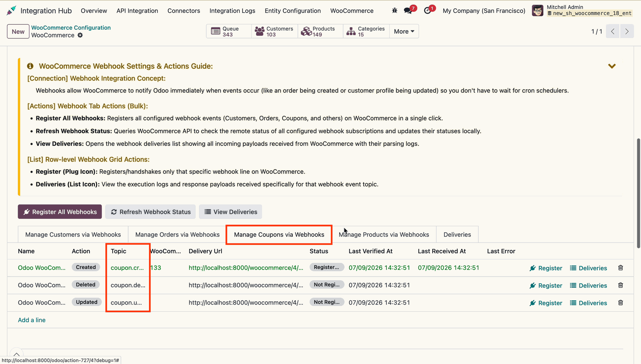Open the Products 149 stat button
The image size is (641, 364).
coord(320,31)
